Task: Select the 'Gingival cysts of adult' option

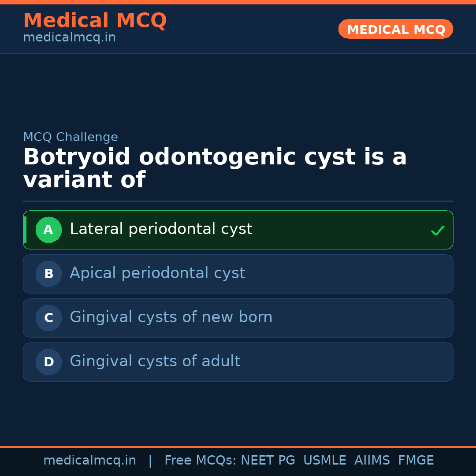Action: pos(155,361)
